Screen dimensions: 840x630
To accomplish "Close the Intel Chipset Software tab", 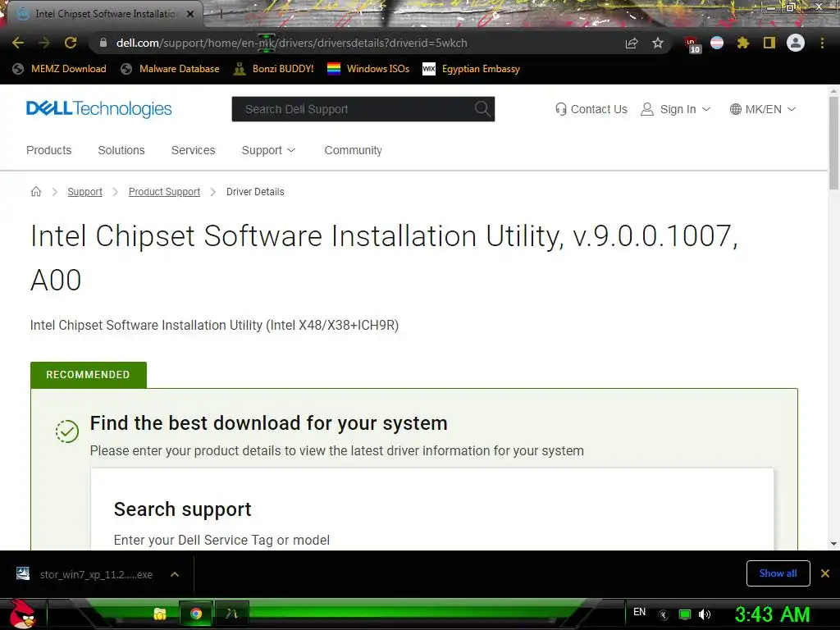I will coord(190,14).
